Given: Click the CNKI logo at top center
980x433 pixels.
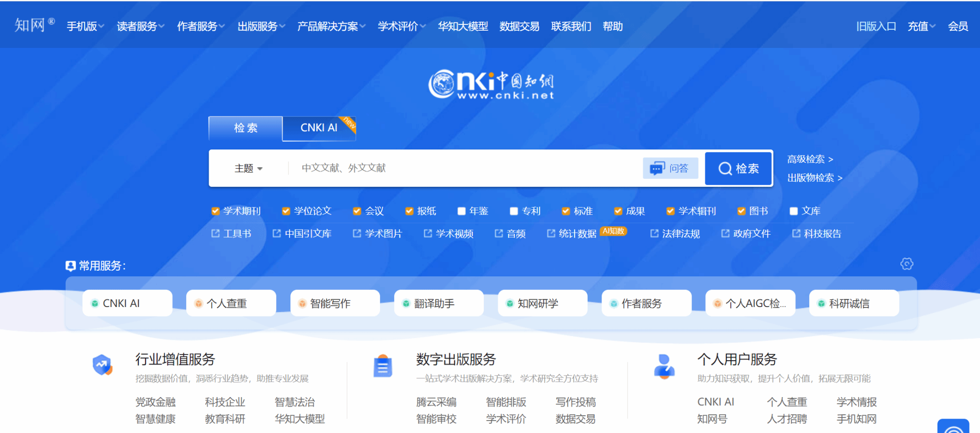Looking at the screenshot, I should [491, 84].
